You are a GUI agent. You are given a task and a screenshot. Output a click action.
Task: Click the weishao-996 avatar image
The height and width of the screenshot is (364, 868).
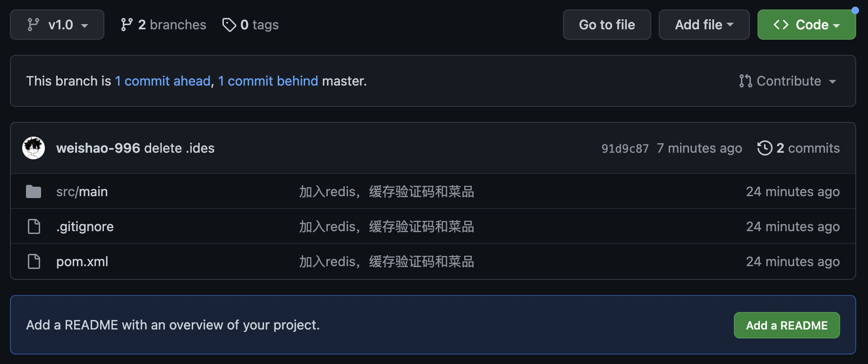34,148
